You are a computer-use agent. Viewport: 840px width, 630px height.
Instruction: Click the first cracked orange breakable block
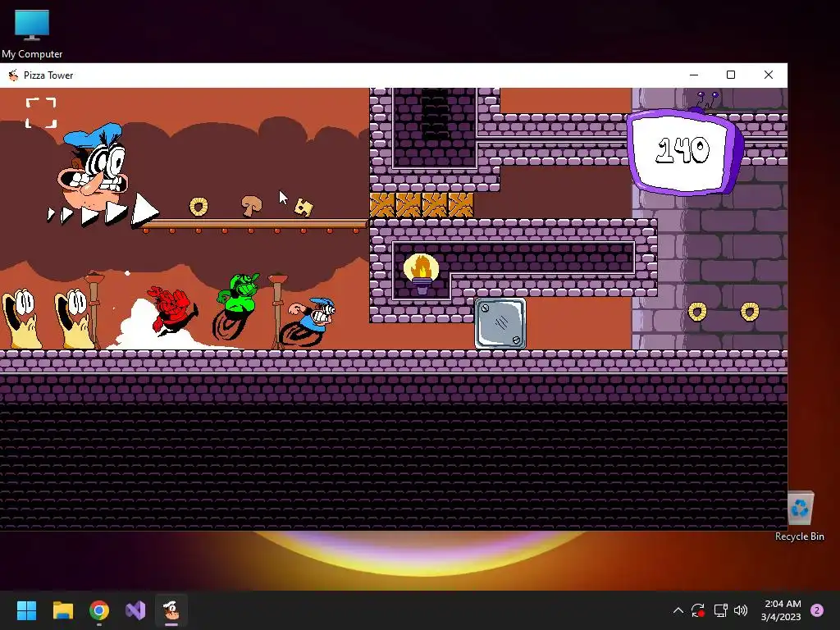pos(382,205)
